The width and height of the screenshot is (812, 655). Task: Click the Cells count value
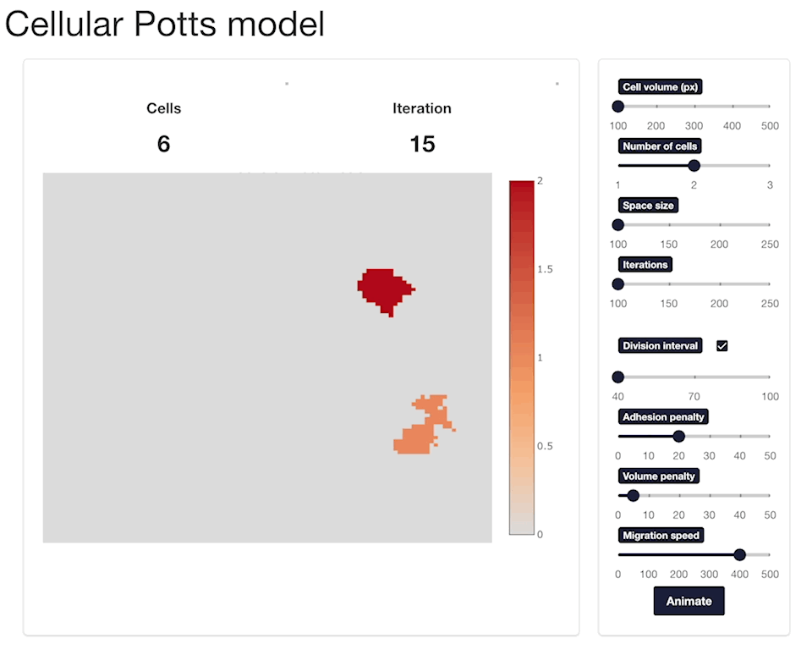[163, 144]
